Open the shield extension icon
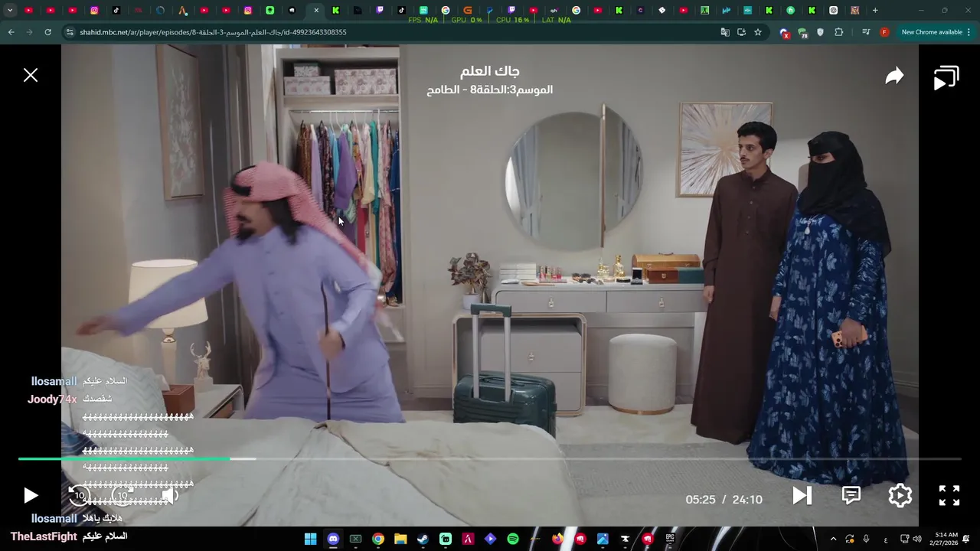This screenshot has height=551, width=980. click(821, 32)
